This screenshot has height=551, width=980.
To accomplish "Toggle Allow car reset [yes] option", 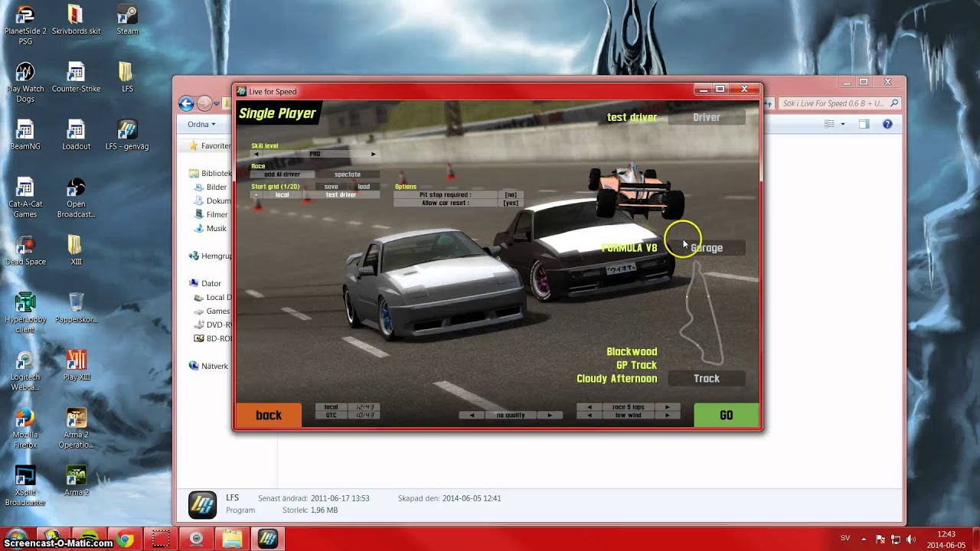I will coord(511,204).
